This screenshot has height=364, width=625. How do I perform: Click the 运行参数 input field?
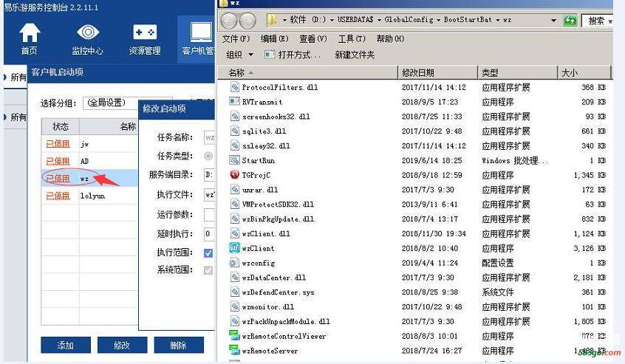click(209, 215)
